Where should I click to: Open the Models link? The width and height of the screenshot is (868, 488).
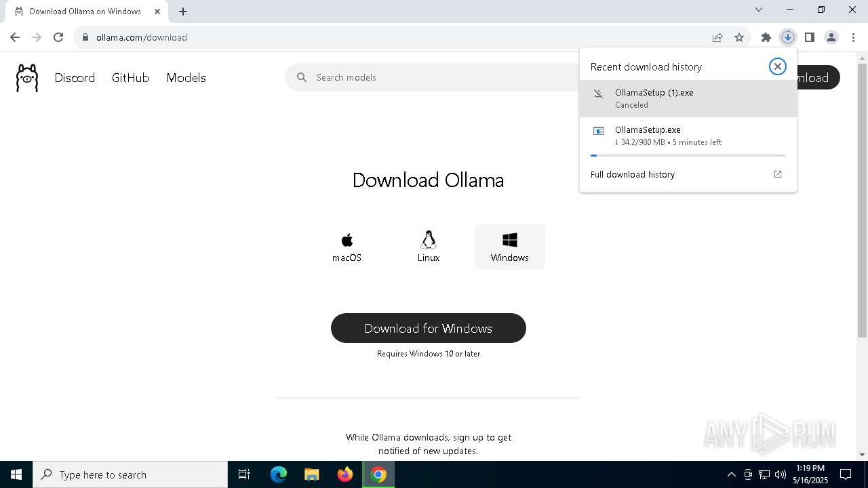point(186,78)
